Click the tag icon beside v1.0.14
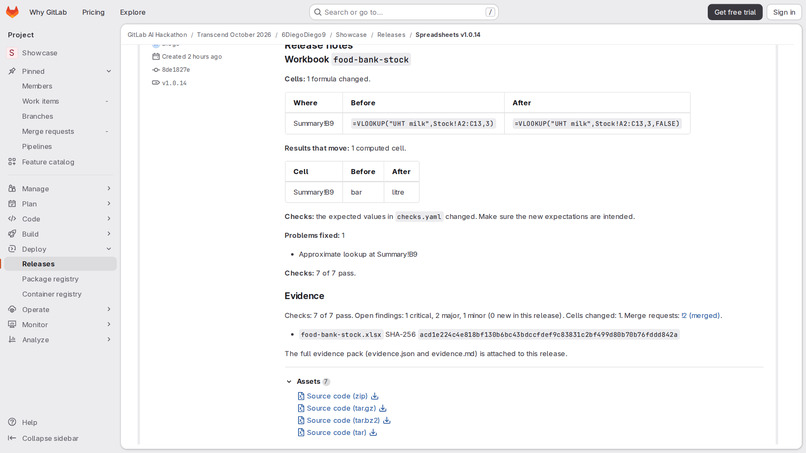The width and height of the screenshot is (806, 453). [156, 83]
